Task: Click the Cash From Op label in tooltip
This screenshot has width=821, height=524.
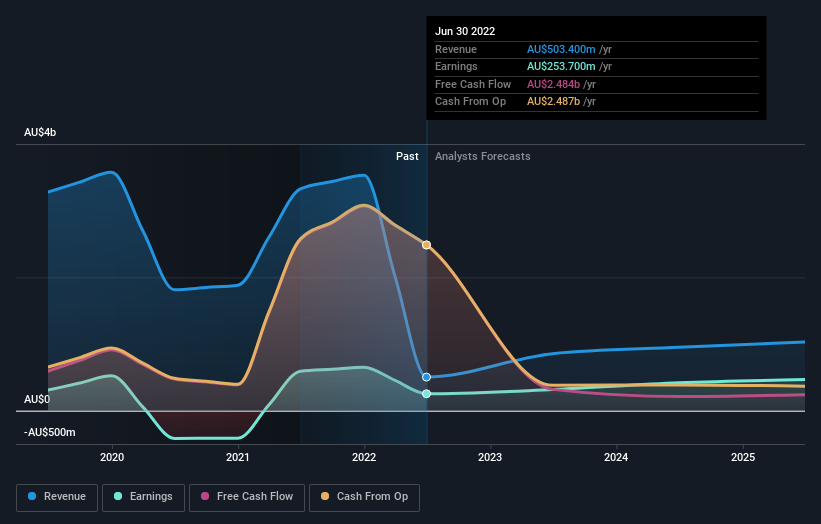Action: pyautogui.click(x=470, y=102)
